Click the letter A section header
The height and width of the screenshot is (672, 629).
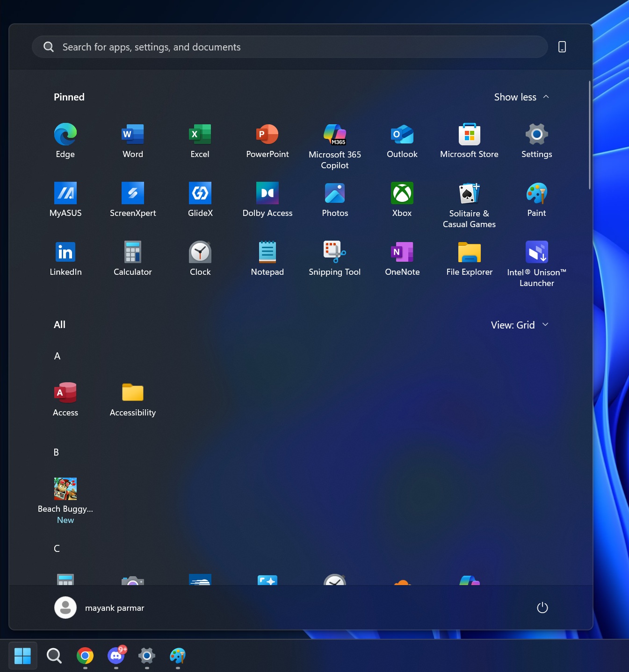(57, 356)
